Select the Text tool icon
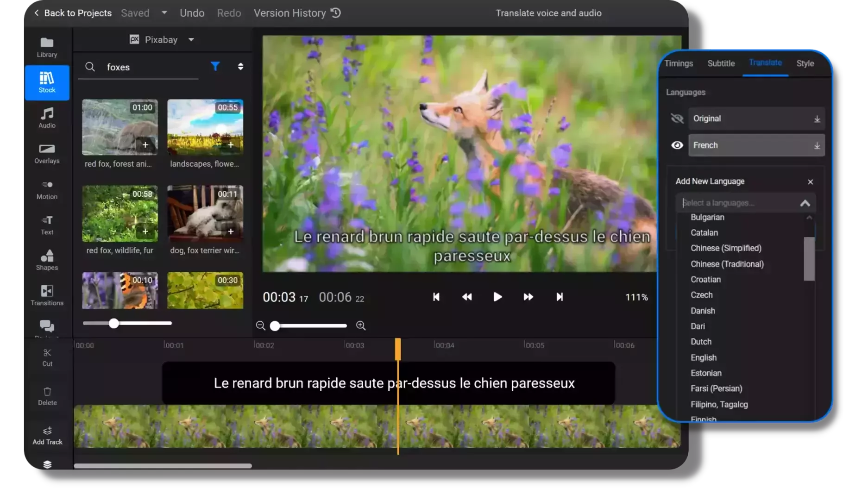The width and height of the screenshot is (868, 488). pos(46,225)
